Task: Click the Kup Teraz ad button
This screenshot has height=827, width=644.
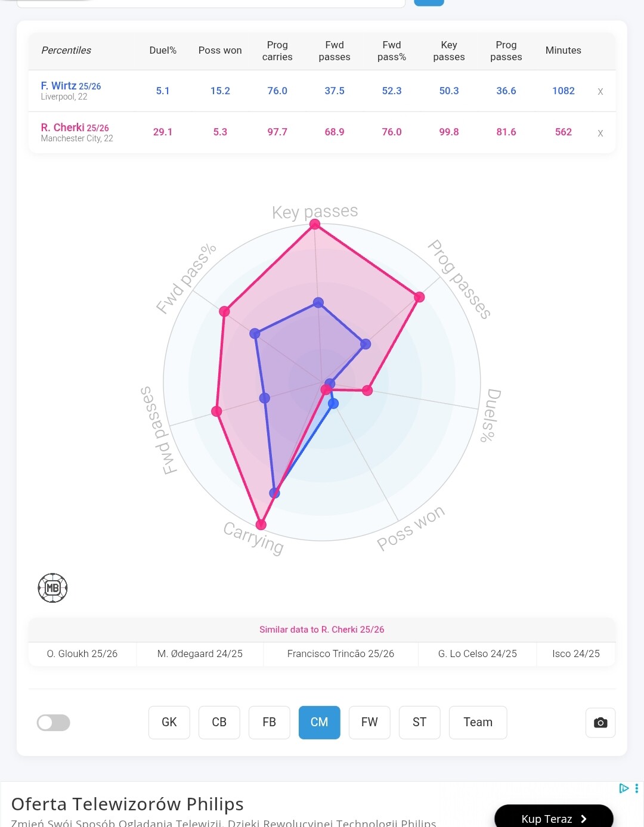Action: pos(553,818)
